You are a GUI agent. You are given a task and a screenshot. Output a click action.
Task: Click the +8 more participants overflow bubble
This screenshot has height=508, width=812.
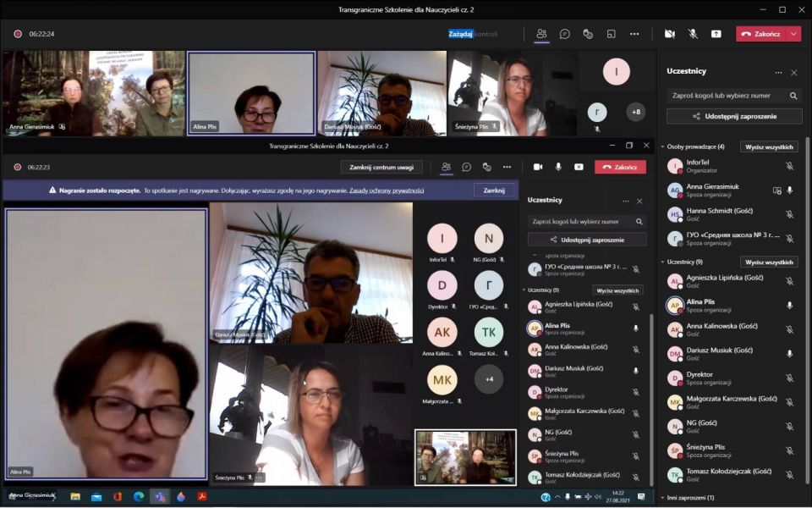pyautogui.click(x=635, y=112)
